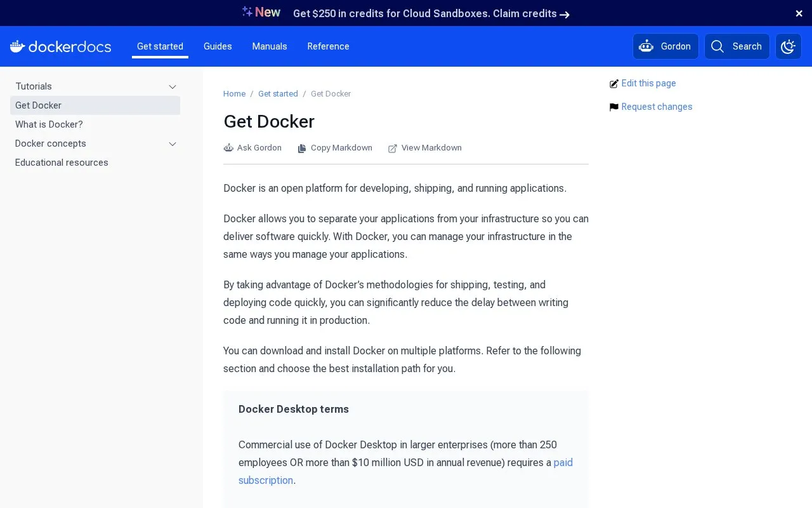Switch to the Get started tab
812x508 pixels.
[x=160, y=46]
